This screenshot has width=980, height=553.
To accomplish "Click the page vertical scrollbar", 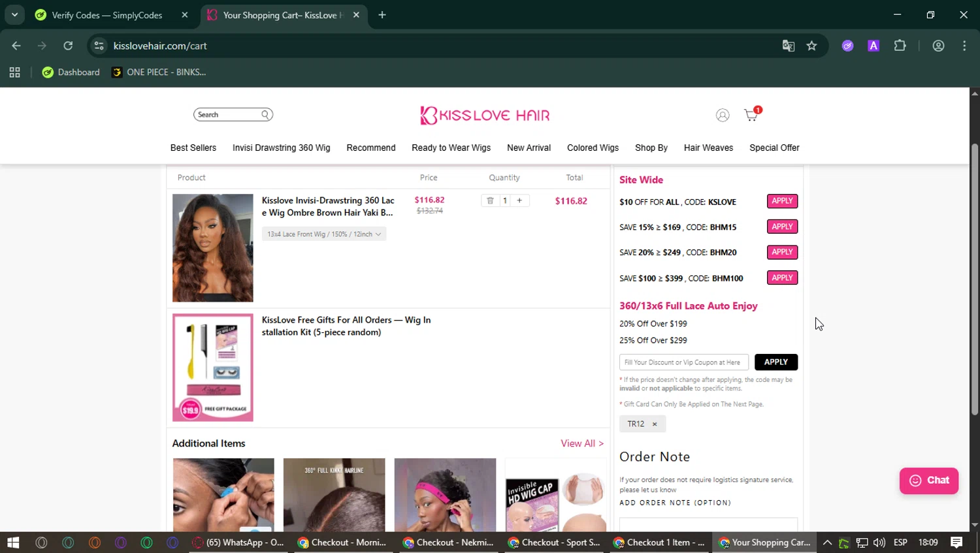I will (x=975, y=279).
